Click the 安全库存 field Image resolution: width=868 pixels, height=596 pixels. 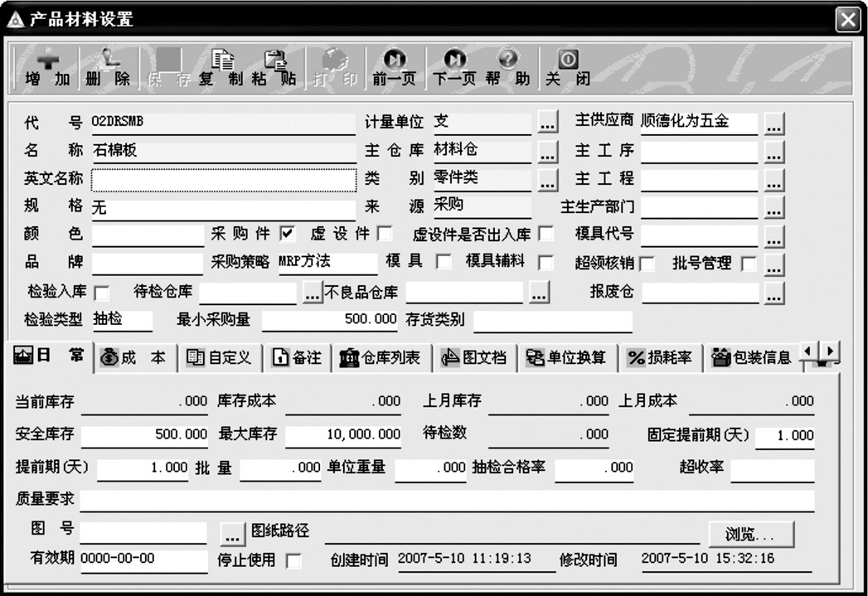pyautogui.click(x=144, y=435)
